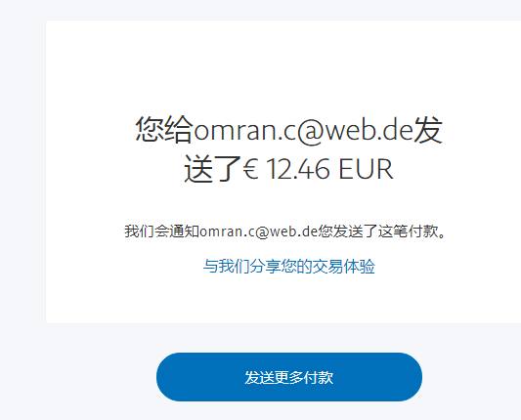This screenshot has height=420, width=521.
Task: Click grey background right of blue button
Action: click(472, 377)
